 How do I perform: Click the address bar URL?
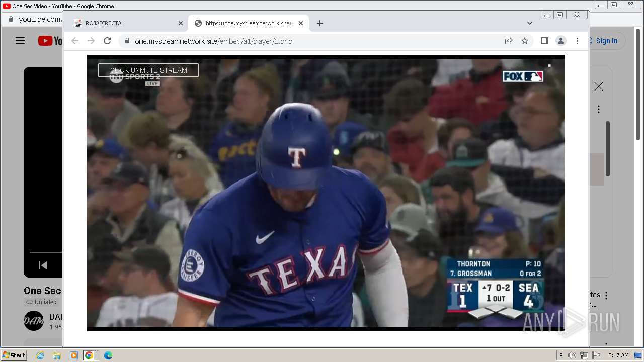coord(213,41)
